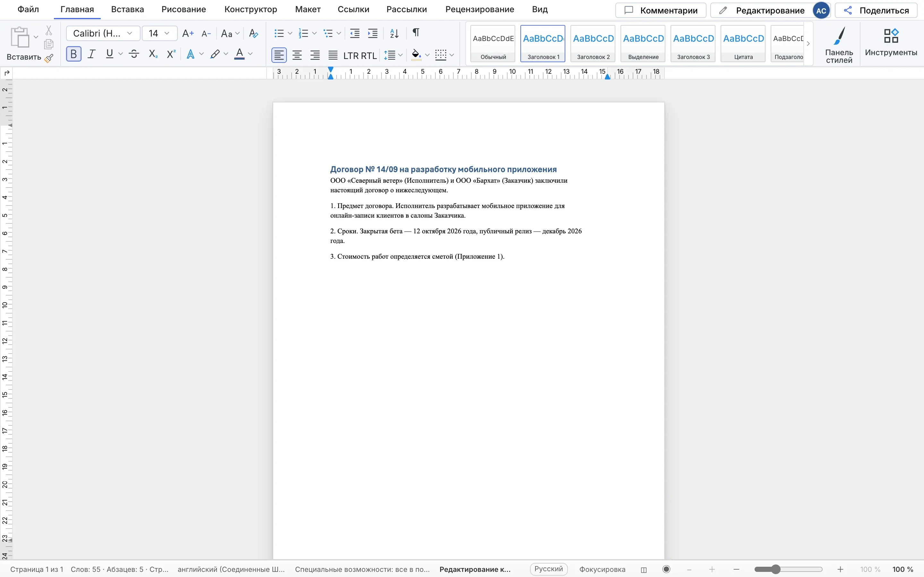The width and height of the screenshot is (924, 577).
Task: Switch to the Вставка tab
Action: click(127, 10)
